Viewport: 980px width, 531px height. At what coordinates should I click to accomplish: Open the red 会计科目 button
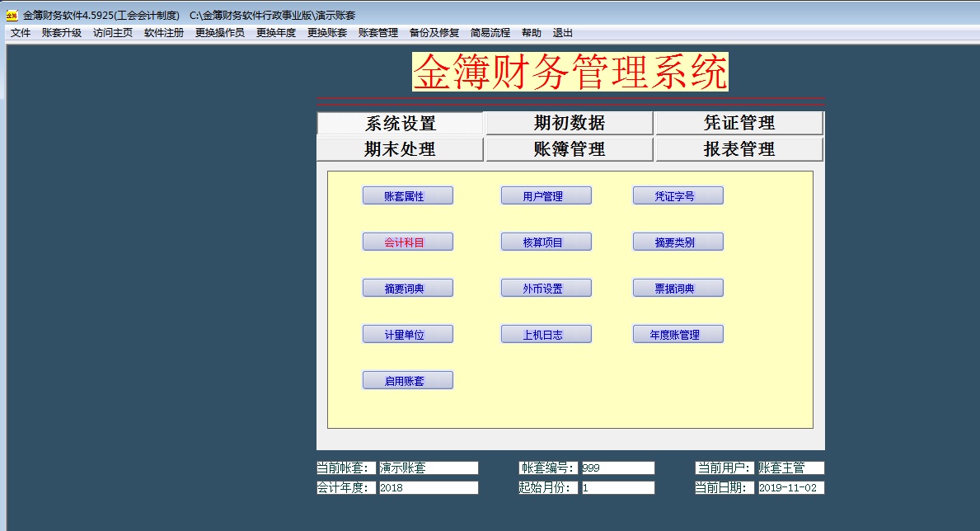point(408,242)
